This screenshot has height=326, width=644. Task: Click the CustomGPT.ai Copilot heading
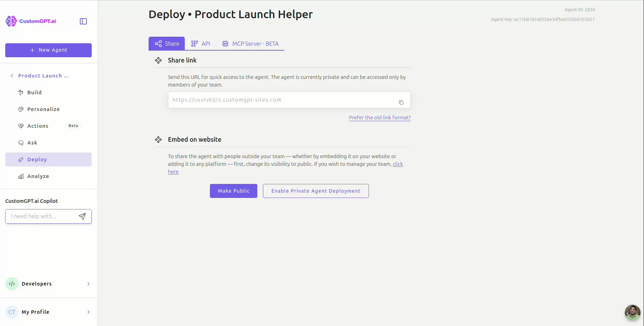click(x=31, y=201)
